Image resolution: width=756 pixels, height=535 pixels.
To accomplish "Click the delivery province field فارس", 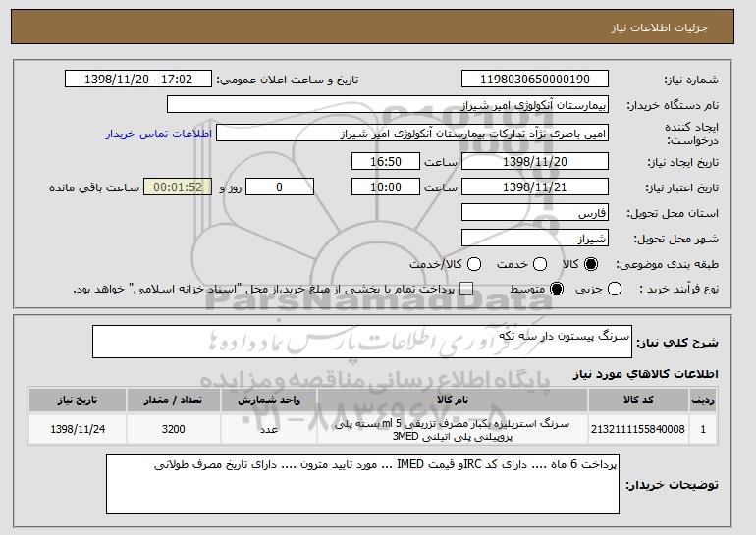I will [x=535, y=213].
